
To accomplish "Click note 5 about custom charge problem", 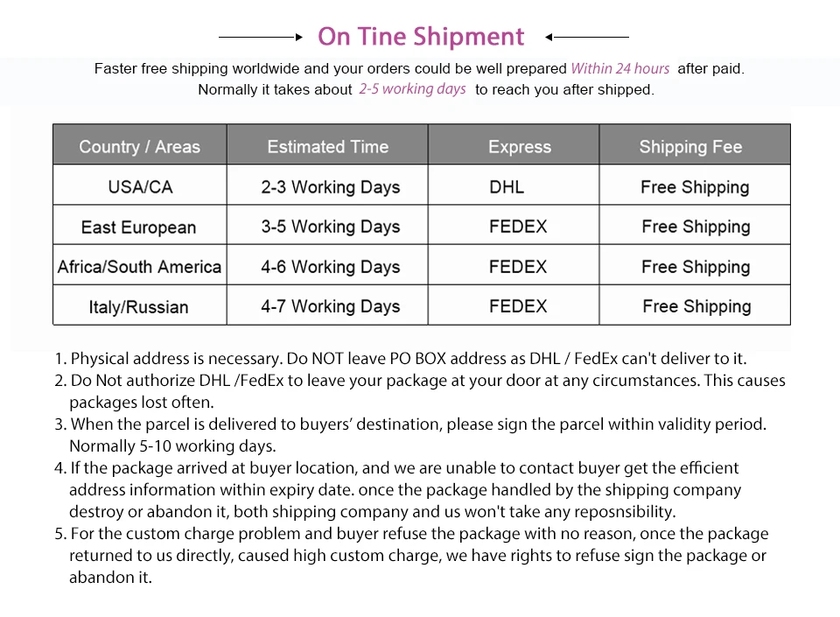I will point(411,556).
